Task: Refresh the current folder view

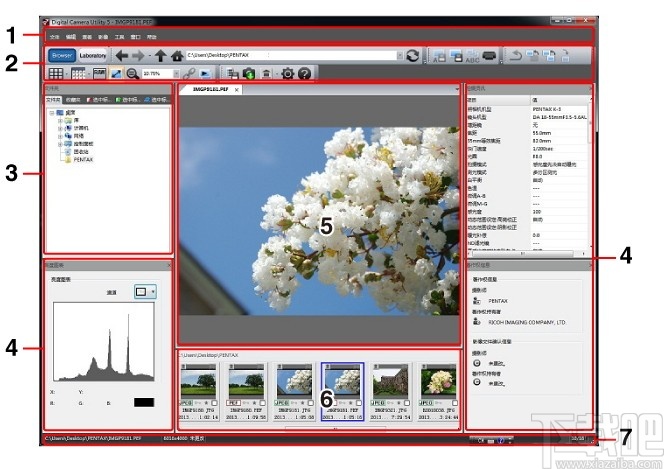Action: pyautogui.click(x=413, y=55)
